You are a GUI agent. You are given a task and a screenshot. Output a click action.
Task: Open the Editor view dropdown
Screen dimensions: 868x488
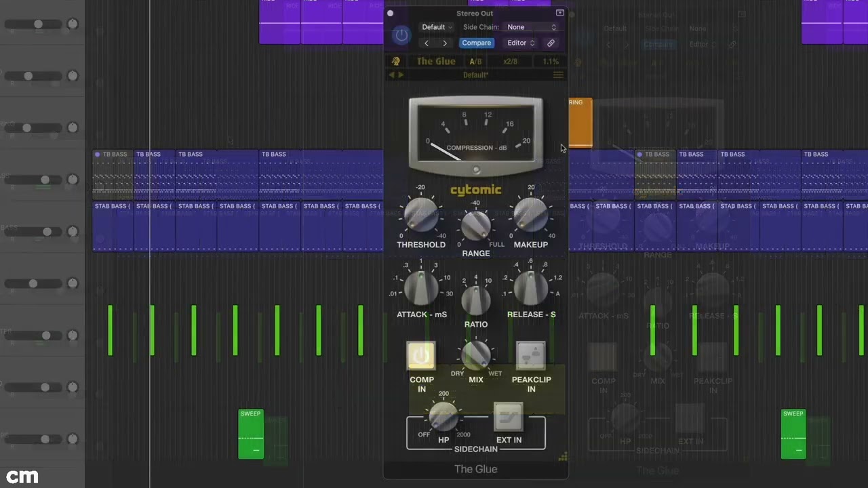(x=521, y=43)
